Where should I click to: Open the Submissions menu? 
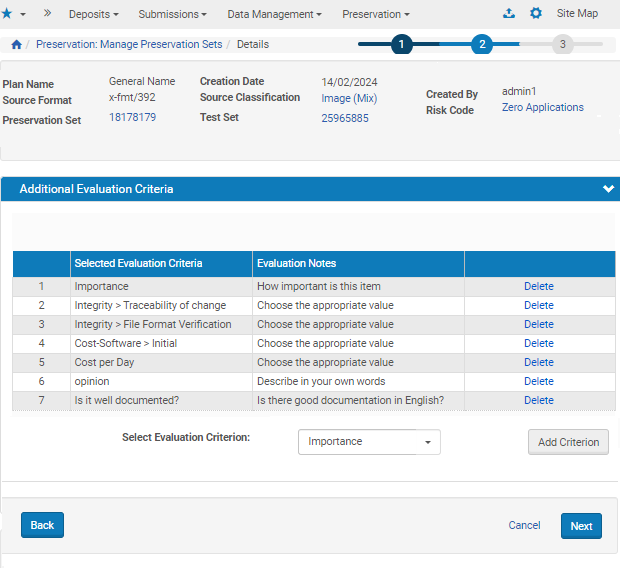point(172,15)
